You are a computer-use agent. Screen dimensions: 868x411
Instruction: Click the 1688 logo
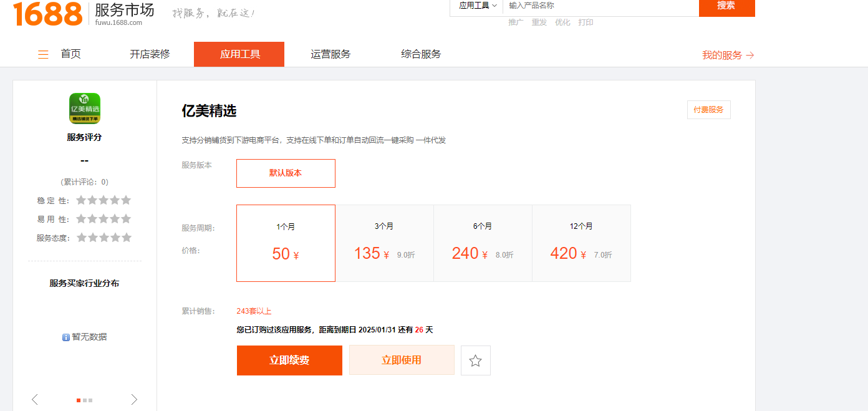[x=48, y=13]
